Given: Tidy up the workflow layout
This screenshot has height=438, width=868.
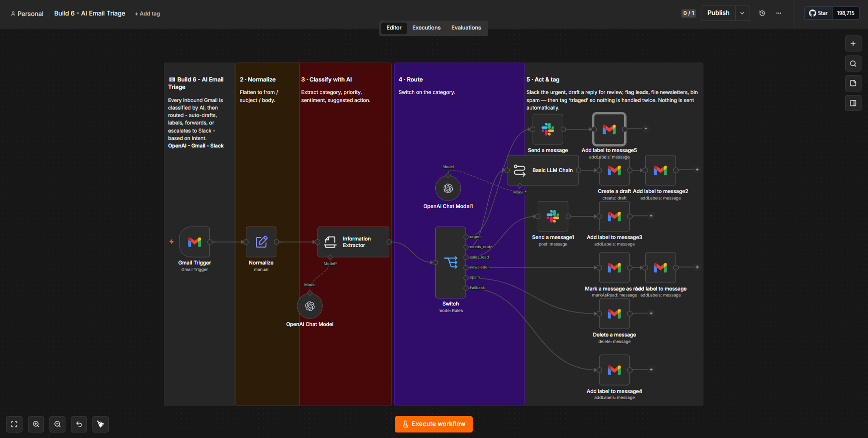Looking at the screenshot, I should 100,424.
